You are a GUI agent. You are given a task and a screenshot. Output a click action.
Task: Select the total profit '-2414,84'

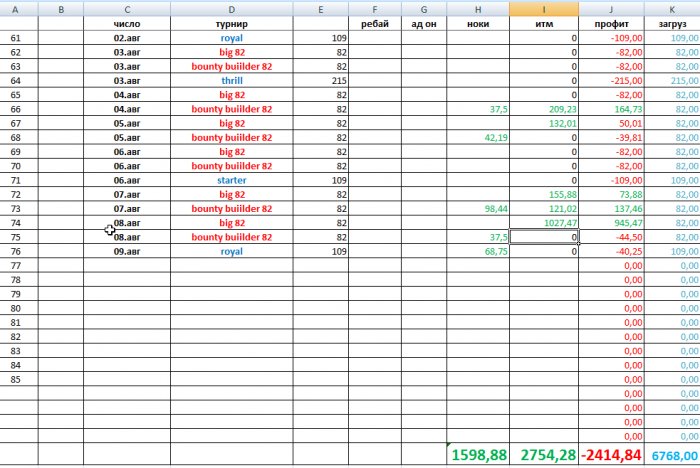click(611, 455)
